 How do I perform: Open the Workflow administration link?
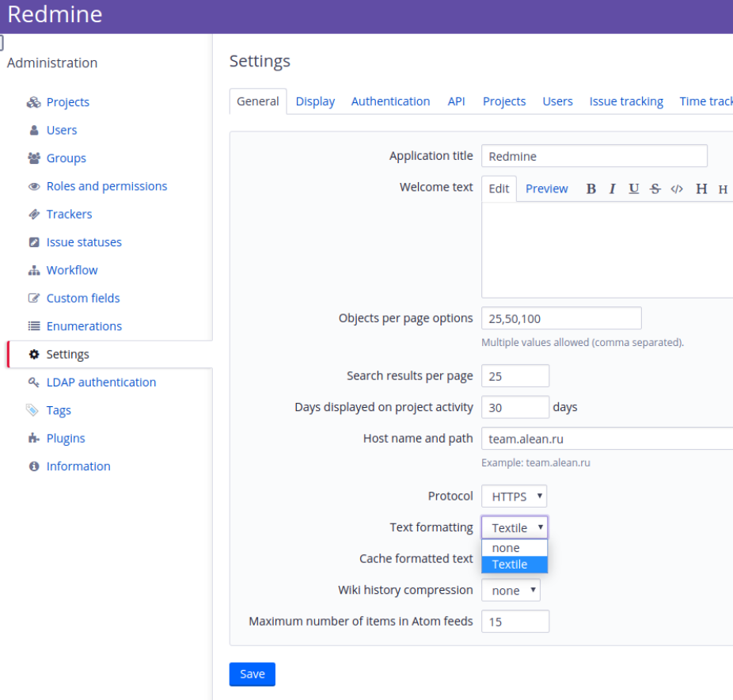point(72,270)
